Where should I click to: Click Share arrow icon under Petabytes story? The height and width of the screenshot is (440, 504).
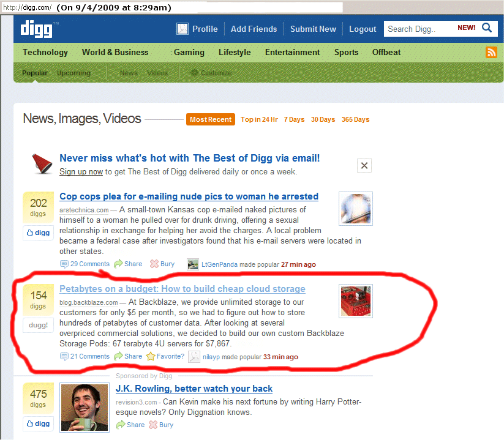coord(118,356)
